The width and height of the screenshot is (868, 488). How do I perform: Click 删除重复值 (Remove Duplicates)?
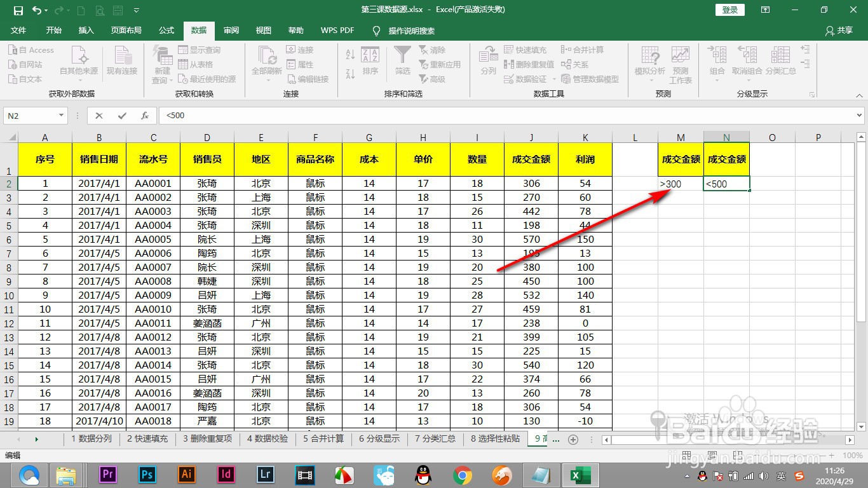pyautogui.click(x=529, y=64)
